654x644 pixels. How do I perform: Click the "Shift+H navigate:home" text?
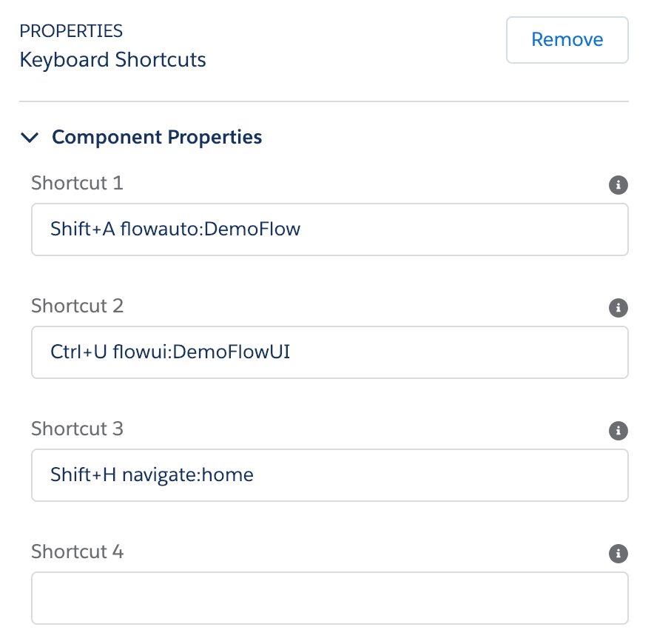coord(152,475)
